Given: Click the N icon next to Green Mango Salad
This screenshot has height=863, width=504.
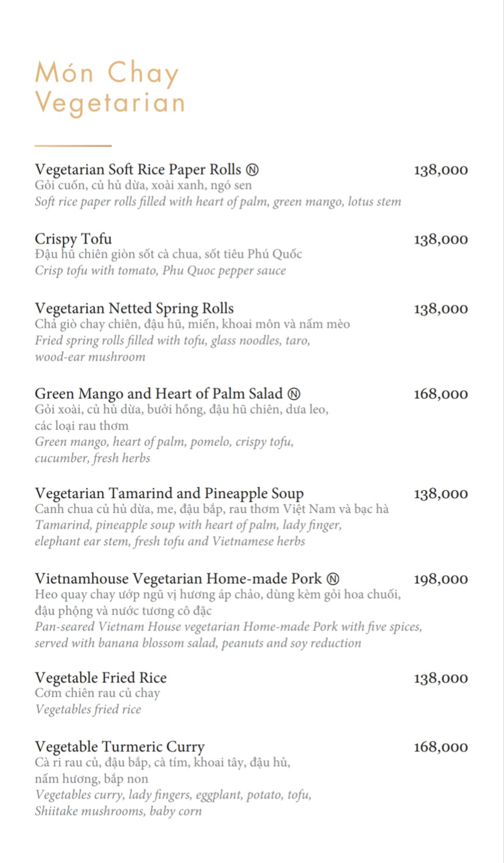Looking at the screenshot, I should pyautogui.click(x=294, y=394).
